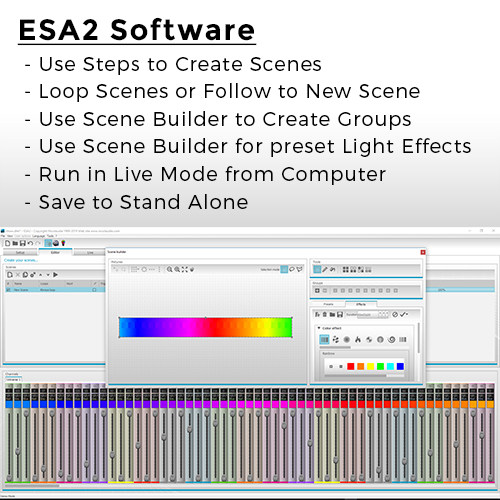The image size is (500, 500).
Task: Pick the red rainbow color swatch
Action: click(350, 366)
